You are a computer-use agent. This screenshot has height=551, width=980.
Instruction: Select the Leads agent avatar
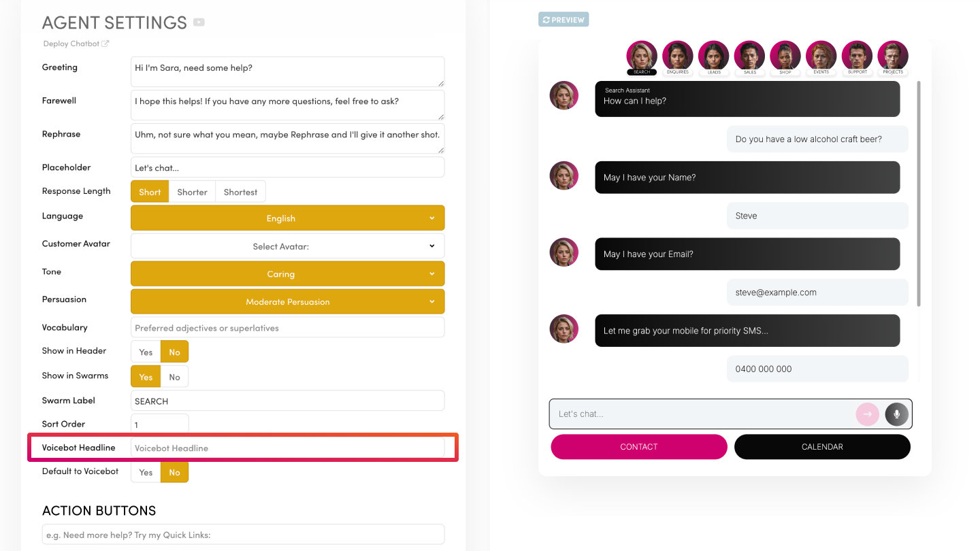click(x=713, y=56)
